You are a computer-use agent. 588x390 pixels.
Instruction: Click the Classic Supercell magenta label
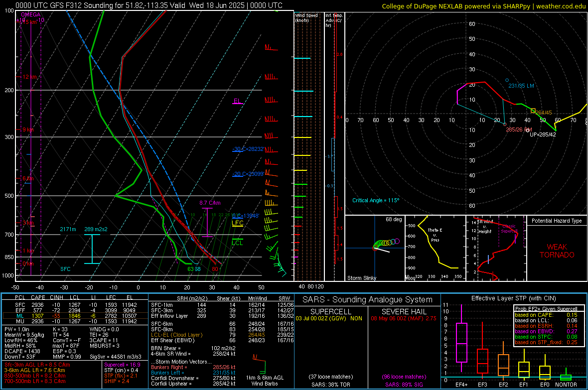coord(509,229)
